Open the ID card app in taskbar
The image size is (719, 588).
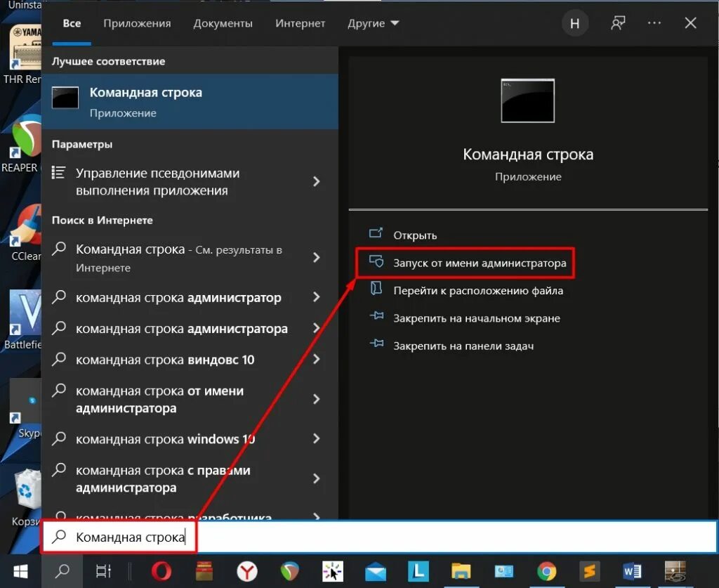pyautogui.click(x=503, y=571)
